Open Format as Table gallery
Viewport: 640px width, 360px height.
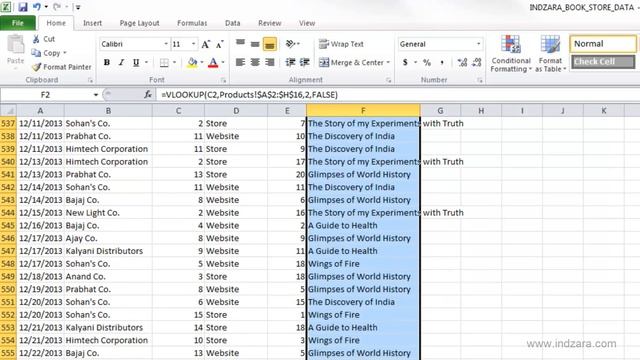pos(550,54)
